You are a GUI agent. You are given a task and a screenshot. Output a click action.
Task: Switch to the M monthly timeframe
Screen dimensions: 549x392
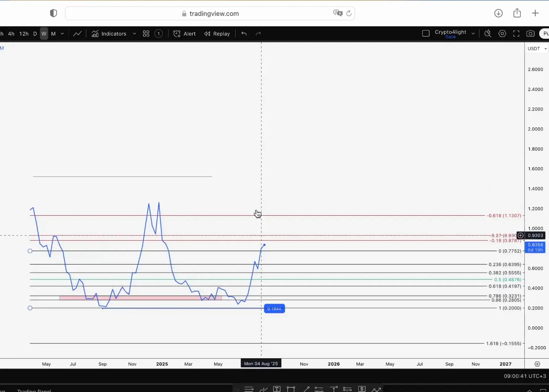[53, 34]
